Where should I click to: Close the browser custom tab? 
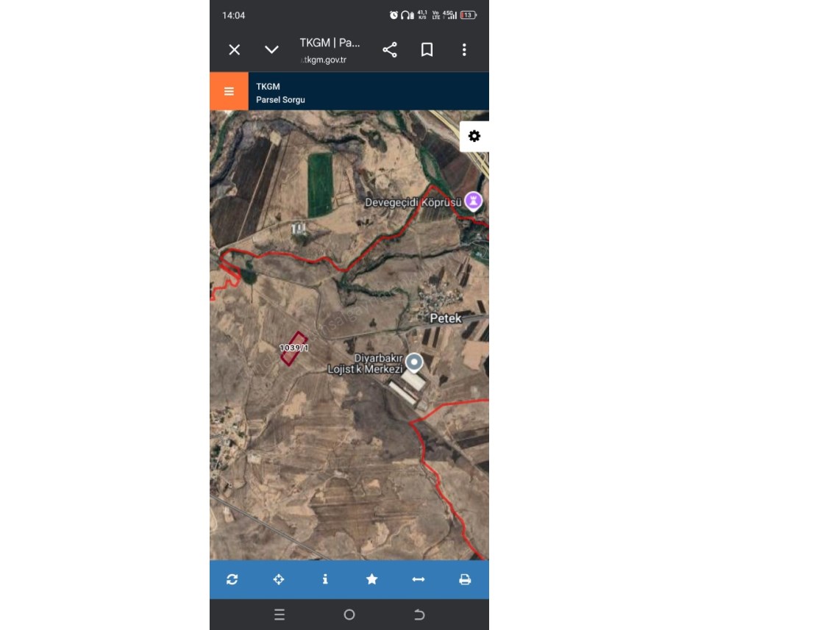pyautogui.click(x=234, y=50)
